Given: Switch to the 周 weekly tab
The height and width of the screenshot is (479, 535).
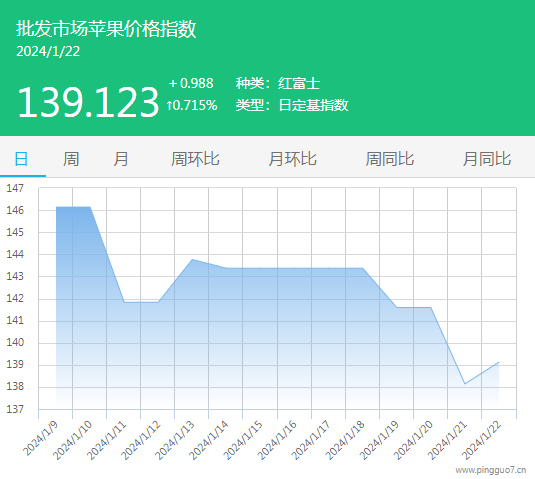Looking at the screenshot, I should (x=71, y=159).
